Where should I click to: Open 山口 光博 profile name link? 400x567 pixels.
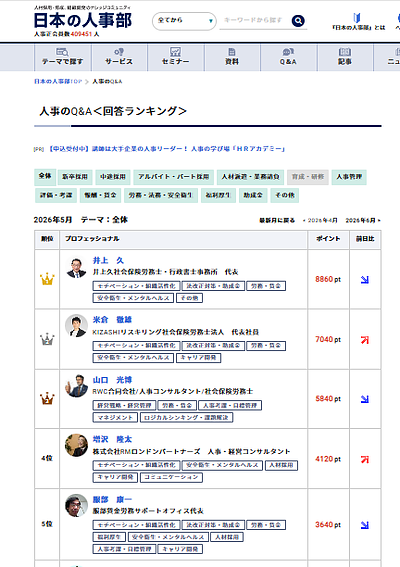pos(112,380)
